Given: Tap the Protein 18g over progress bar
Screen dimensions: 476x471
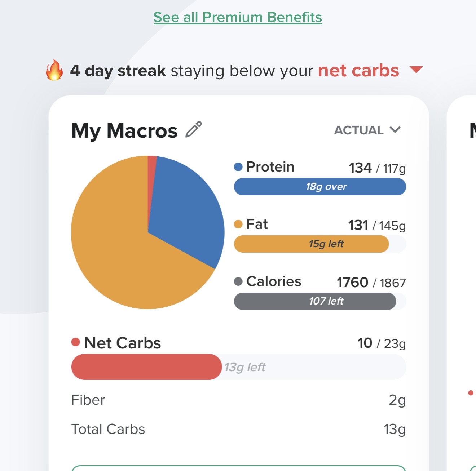Looking at the screenshot, I should [x=320, y=187].
